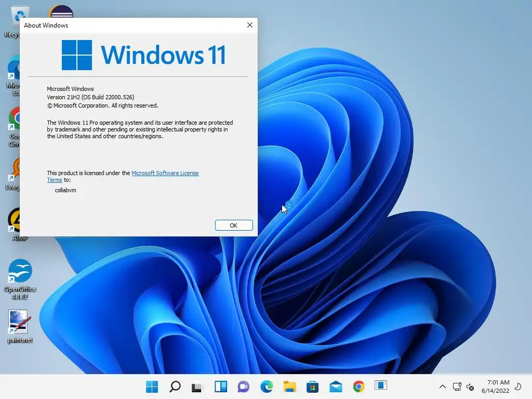Open network status tray icon
Screen dimensions: 532x399
(457, 387)
